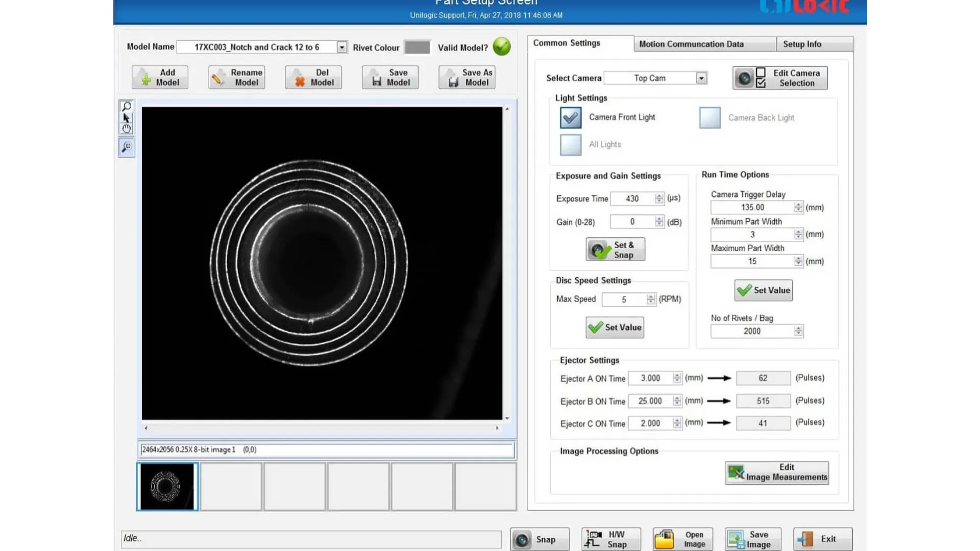Click the Exit button

[x=822, y=539]
